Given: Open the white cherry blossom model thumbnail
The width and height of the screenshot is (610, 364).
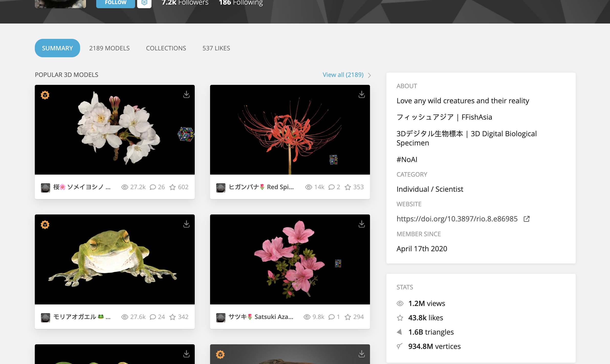Looking at the screenshot, I should point(115,130).
